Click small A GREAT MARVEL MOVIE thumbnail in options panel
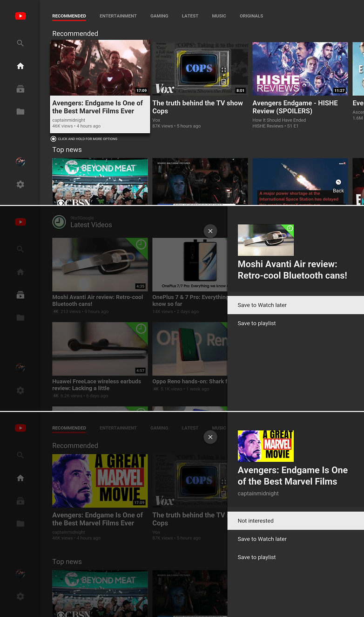This screenshot has width=364, height=617. pos(266,446)
